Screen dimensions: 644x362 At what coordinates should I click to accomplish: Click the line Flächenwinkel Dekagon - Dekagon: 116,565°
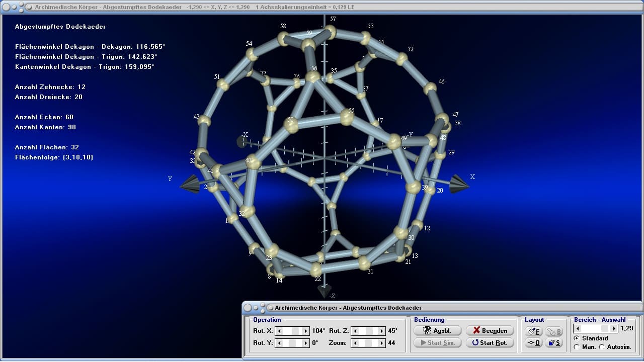click(x=90, y=47)
